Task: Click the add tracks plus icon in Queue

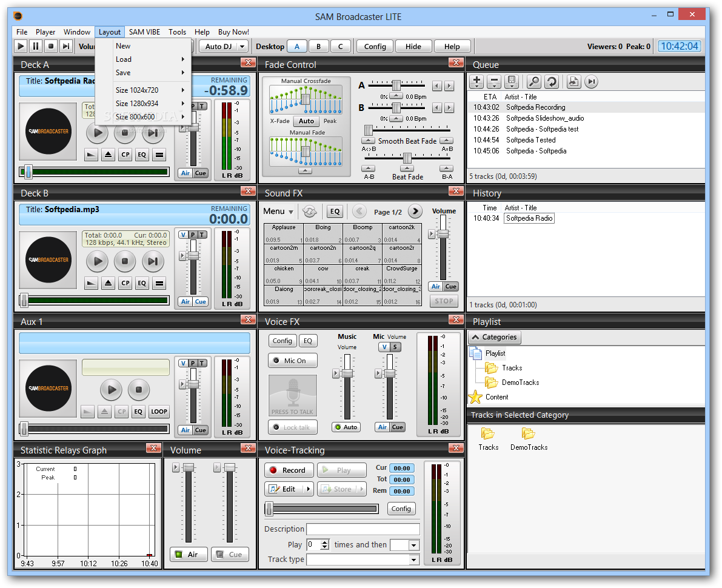Action: 477,82
